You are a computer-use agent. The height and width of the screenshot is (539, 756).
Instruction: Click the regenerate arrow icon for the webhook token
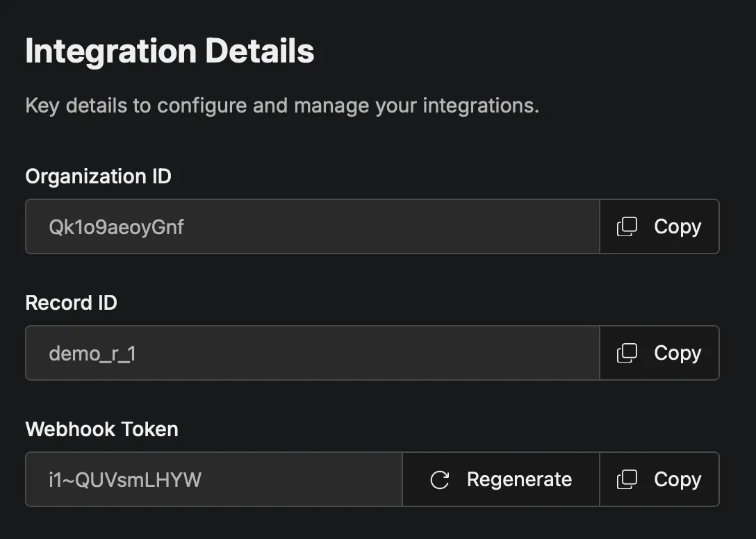tap(438, 479)
